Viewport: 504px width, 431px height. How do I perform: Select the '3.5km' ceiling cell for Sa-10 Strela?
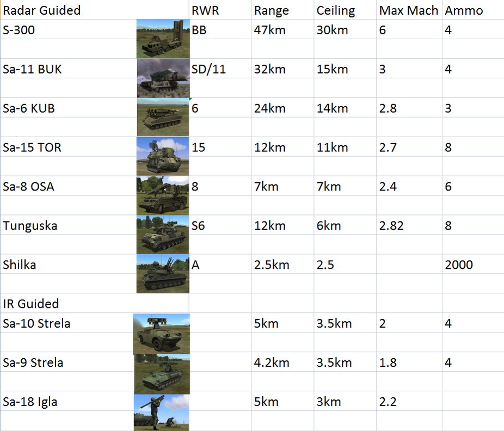click(x=345, y=323)
